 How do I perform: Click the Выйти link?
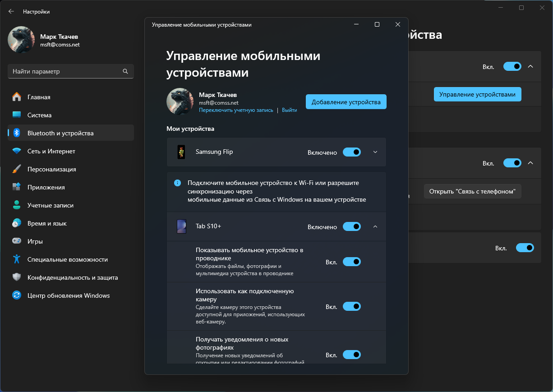pos(290,110)
